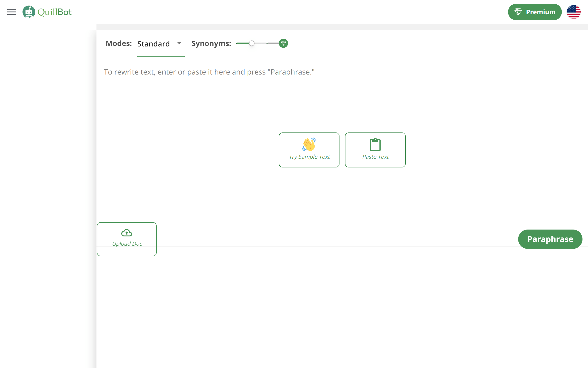Click the "Synonyms:" label

[211, 43]
